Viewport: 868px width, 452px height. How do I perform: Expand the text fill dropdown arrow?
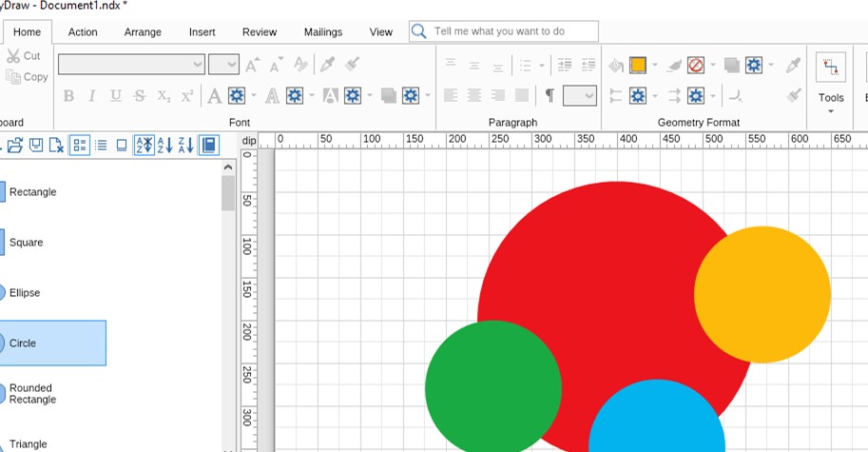[254, 95]
